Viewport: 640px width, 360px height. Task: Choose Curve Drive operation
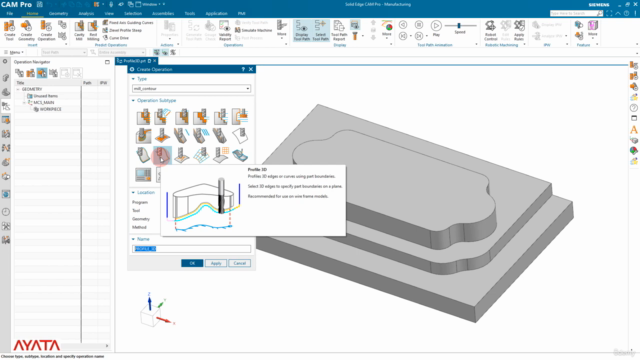pyautogui.click(x=116, y=38)
